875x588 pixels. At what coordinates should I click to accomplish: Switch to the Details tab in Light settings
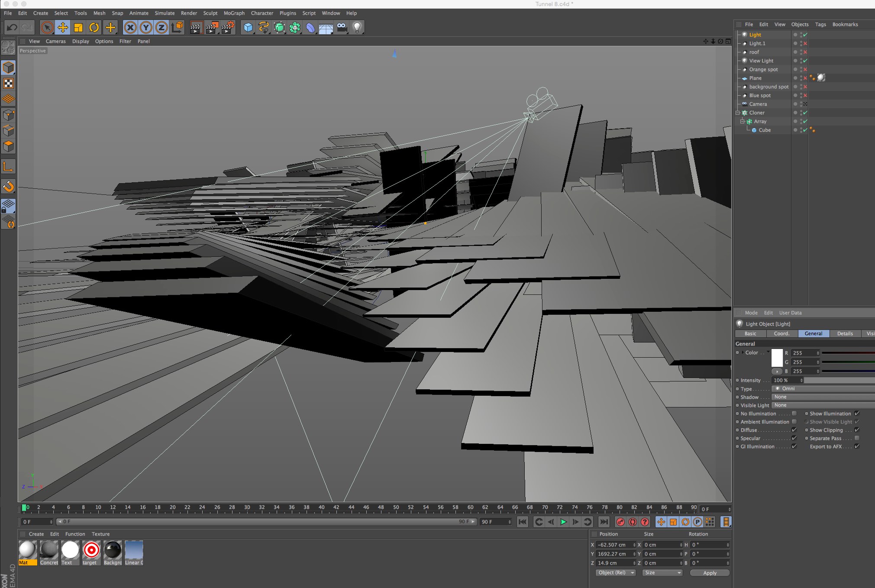click(844, 333)
